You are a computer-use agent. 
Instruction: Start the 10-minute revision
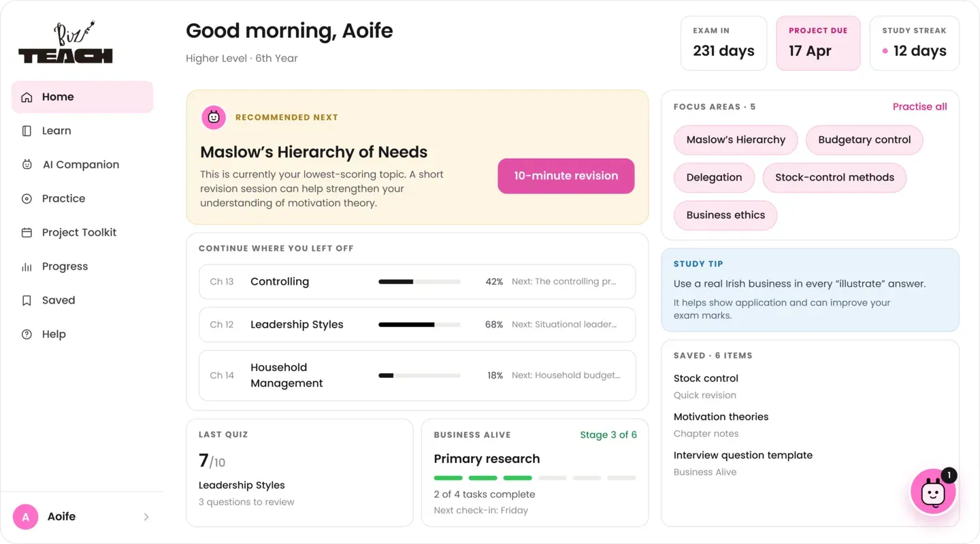[x=566, y=176]
